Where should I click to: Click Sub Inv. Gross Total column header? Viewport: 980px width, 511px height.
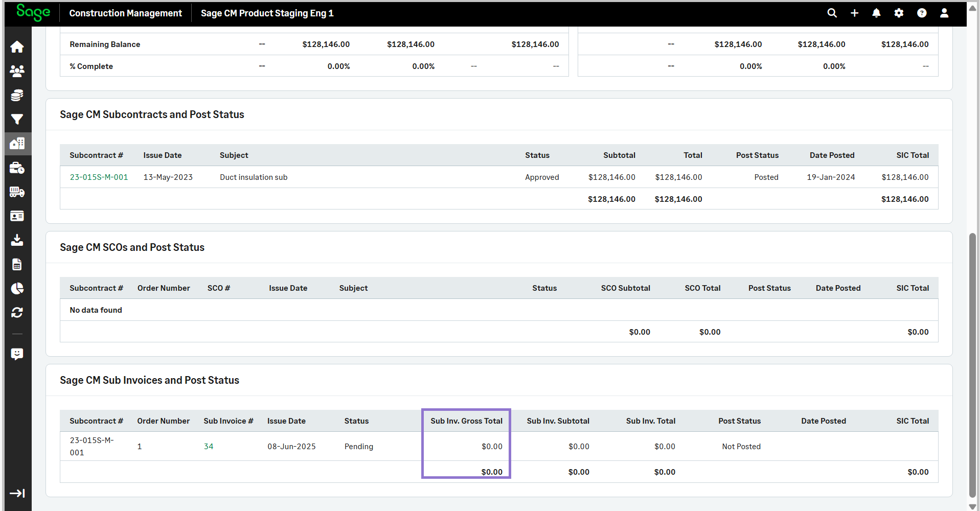[x=466, y=421]
